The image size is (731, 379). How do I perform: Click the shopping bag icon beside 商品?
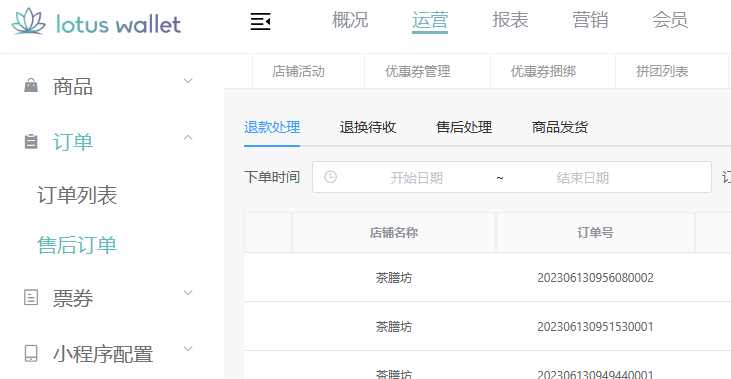coord(31,85)
